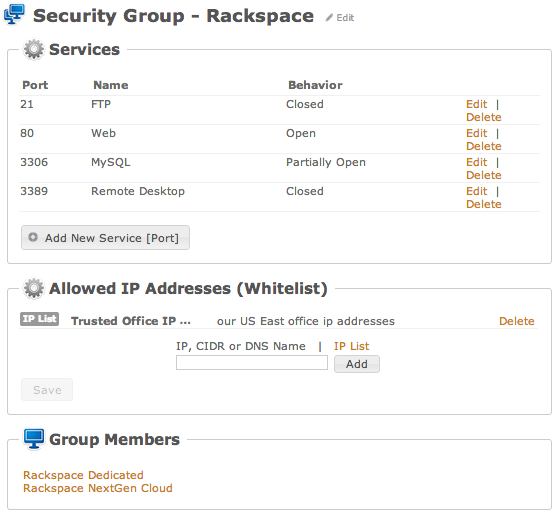Click the IP List badge icon
559x515 pixels.
tap(39, 319)
